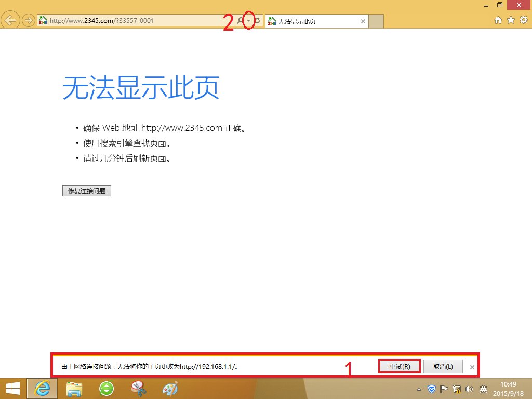532x399 pixels.
Task: Click the search magnifier in address bar
Action: (240, 21)
